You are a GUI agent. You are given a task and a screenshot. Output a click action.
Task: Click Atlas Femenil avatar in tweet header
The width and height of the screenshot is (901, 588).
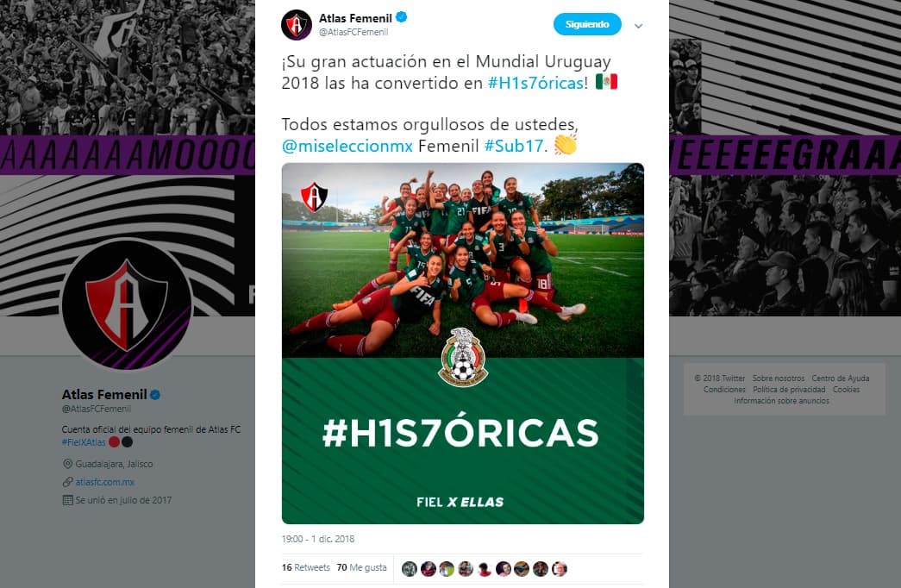[296, 25]
